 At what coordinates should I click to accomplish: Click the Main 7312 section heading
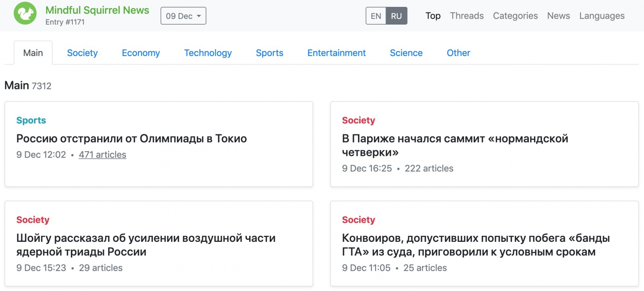pyautogui.click(x=28, y=85)
